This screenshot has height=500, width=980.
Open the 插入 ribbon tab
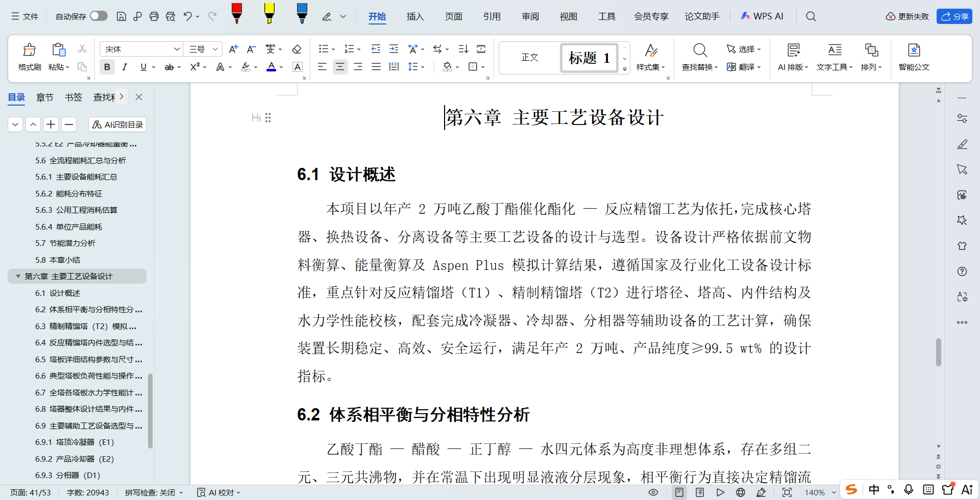pos(415,16)
